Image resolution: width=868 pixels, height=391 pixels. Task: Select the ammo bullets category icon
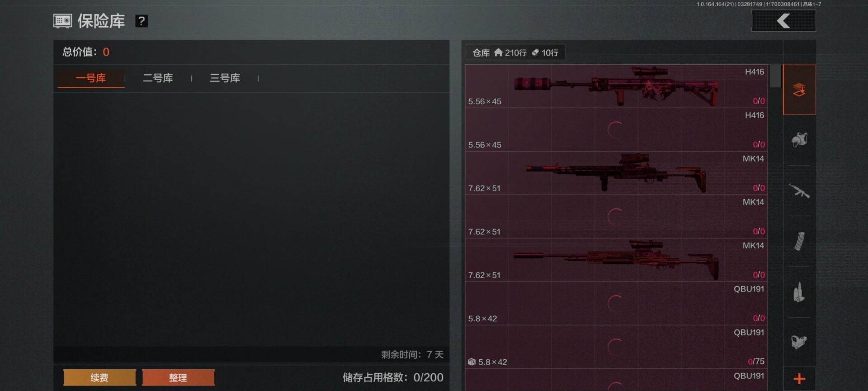799,292
